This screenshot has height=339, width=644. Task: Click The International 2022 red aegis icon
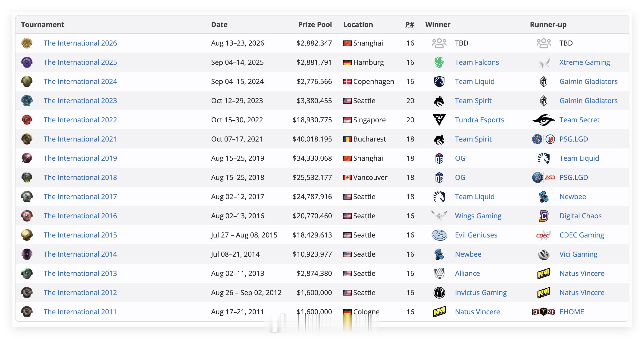(x=27, y=120)
